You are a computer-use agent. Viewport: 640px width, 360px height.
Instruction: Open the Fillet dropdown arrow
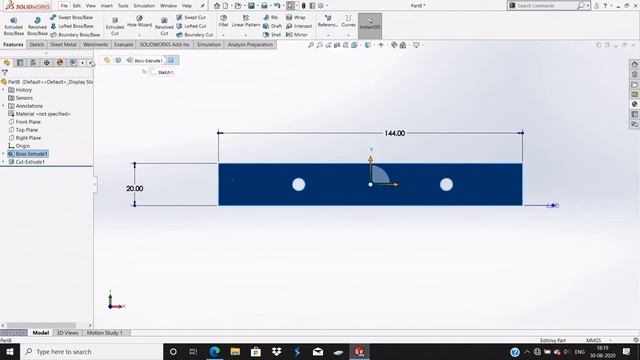[223, 35]
